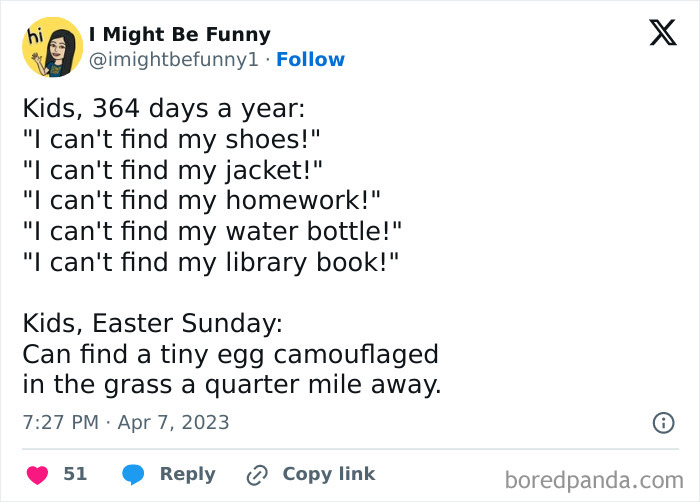The width and height of the screenshot is (700, 502).
Task: Open the tweet info circle icon
Action: 663,423
